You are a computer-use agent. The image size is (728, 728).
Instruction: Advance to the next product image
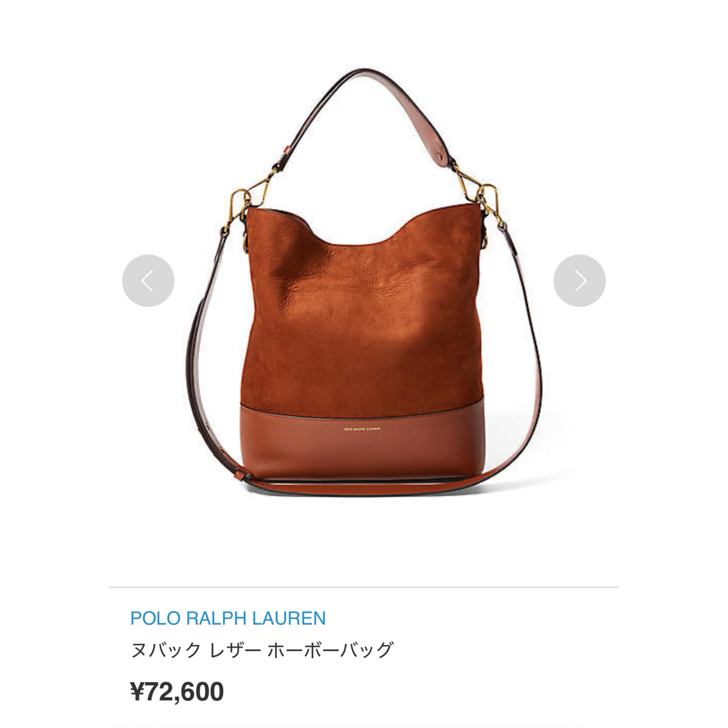point(580,280)
